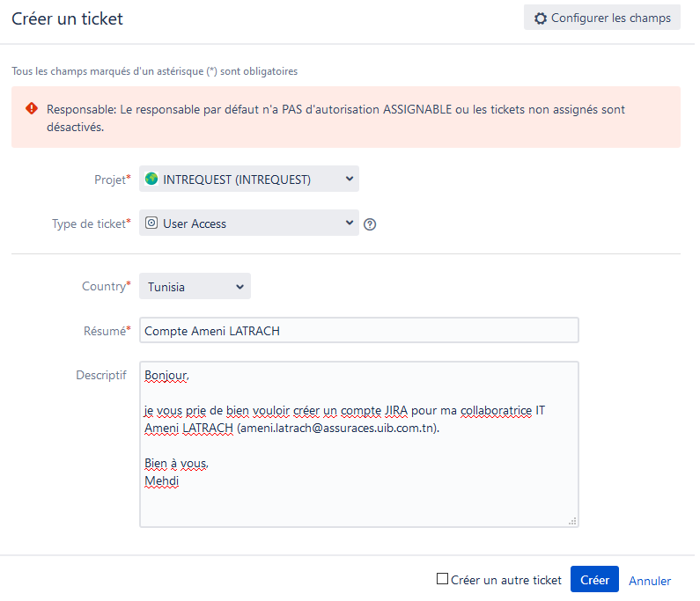
Task: Click the Descriptif textarea resize handle
Action: (572, 521)
